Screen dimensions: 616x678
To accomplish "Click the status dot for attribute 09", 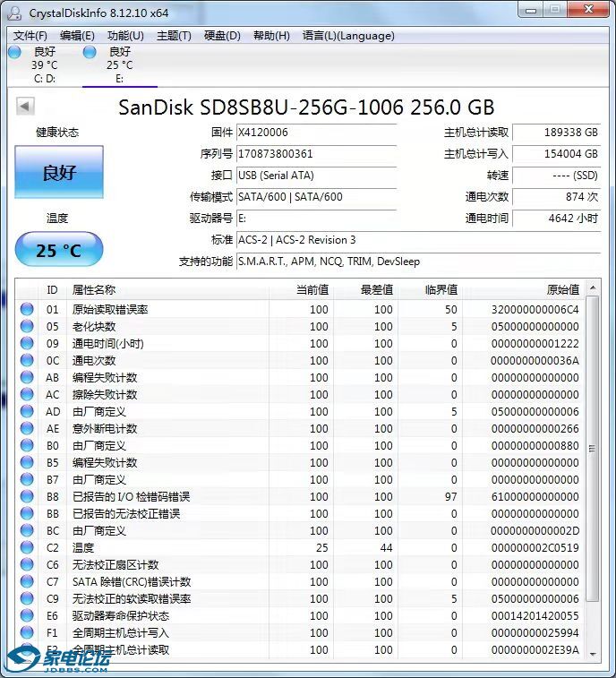I will point(27,343).
